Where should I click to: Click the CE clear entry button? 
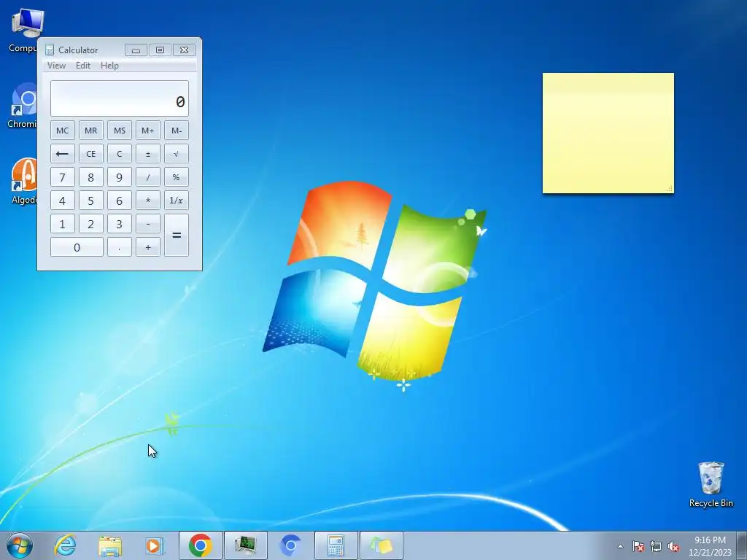pyautogui.click(x=91, y=154)
